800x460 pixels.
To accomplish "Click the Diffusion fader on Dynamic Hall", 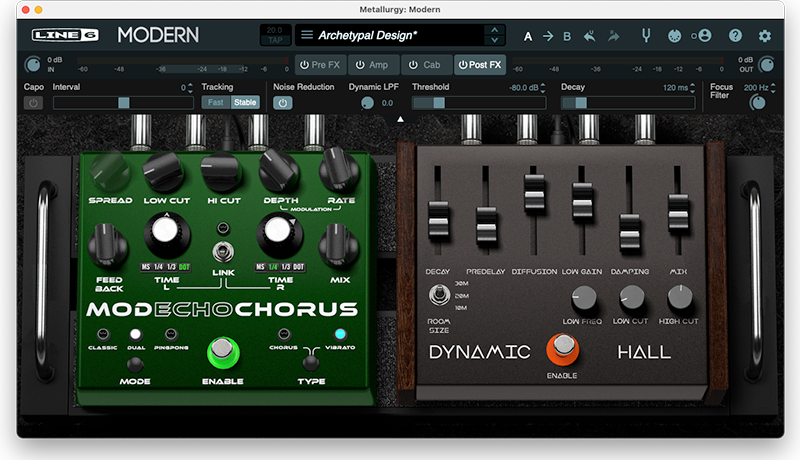I will [534, 194].
